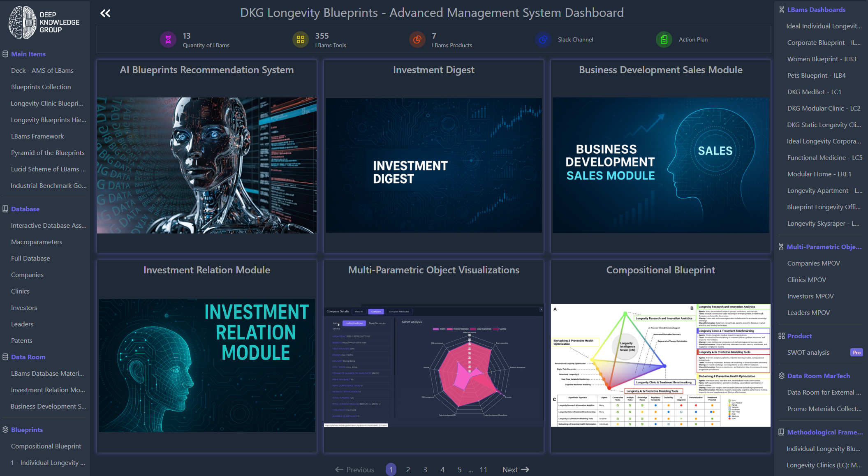
Task: Go to page 2 of results
Action: click(408, 469)
